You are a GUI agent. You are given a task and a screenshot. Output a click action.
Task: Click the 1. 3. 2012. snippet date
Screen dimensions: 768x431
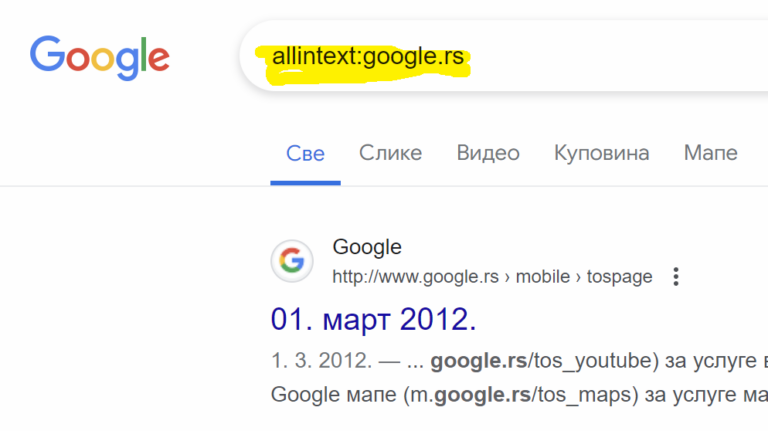pyautogui.click(x=322, y=361)
